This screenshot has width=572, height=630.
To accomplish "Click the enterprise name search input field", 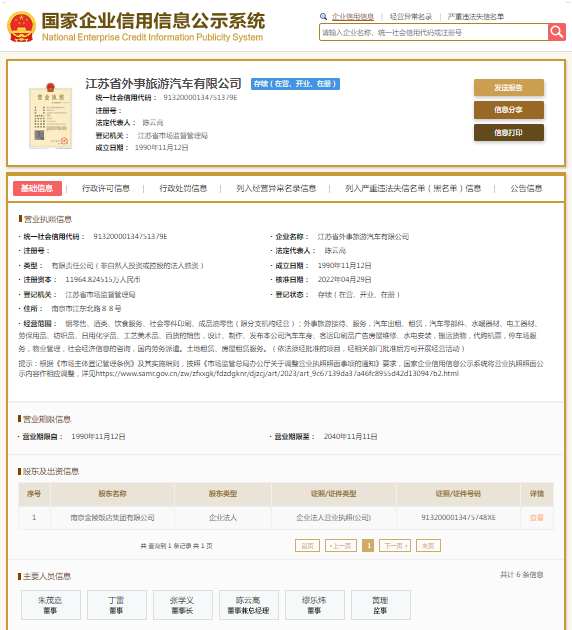I will pos(433,32).
